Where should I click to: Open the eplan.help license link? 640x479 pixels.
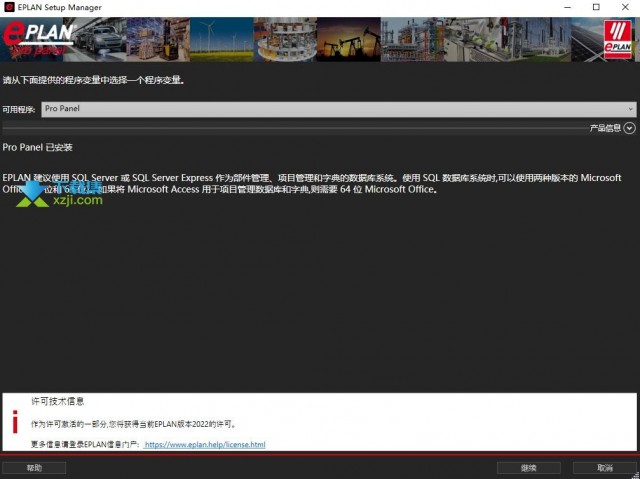point(205,444)
